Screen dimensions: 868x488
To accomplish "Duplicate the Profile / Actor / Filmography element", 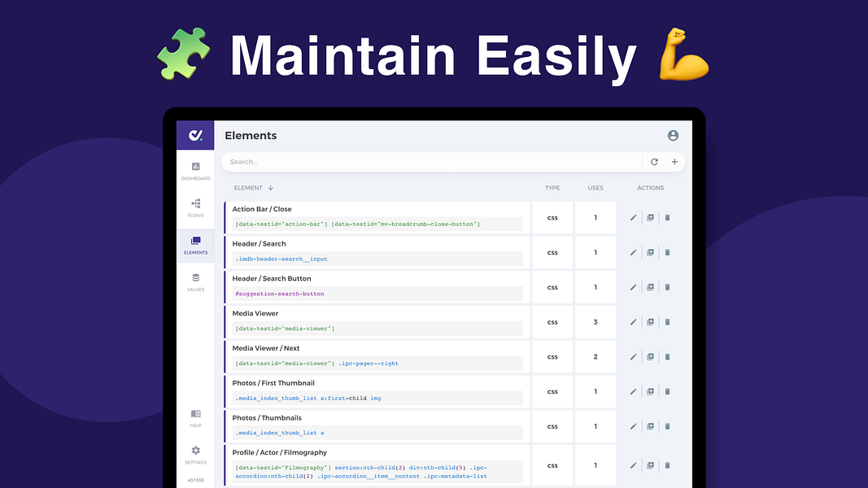I will click(651, 465).
